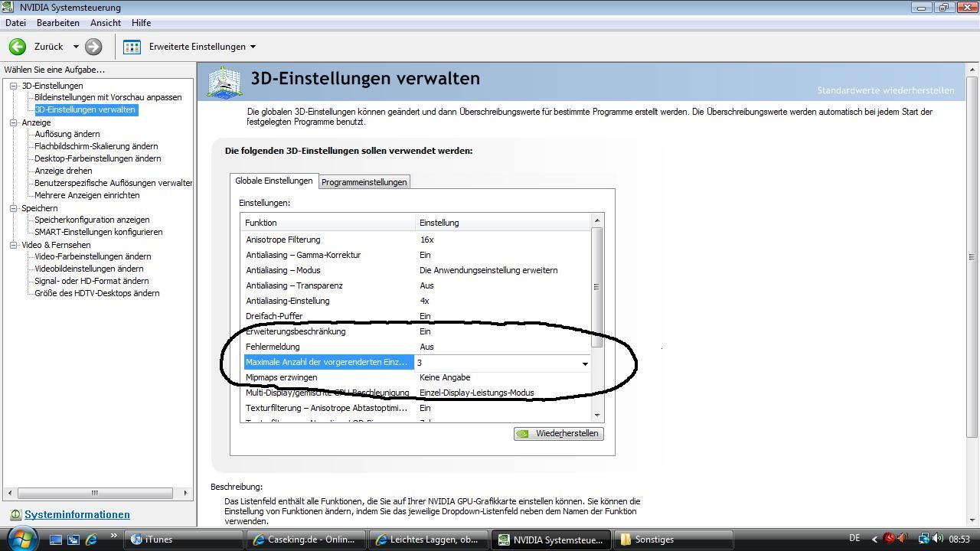This screenshot has height=551, width=980.
Task: Click the Erweiterte Einstellungen grid icon
Action: pyautogui.click(x=132, y=47)
